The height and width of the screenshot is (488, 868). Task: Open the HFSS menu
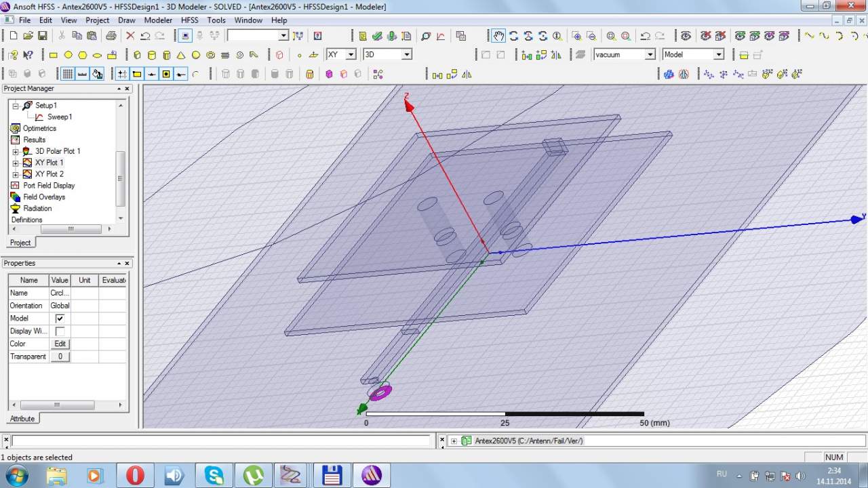coord(189,20)
